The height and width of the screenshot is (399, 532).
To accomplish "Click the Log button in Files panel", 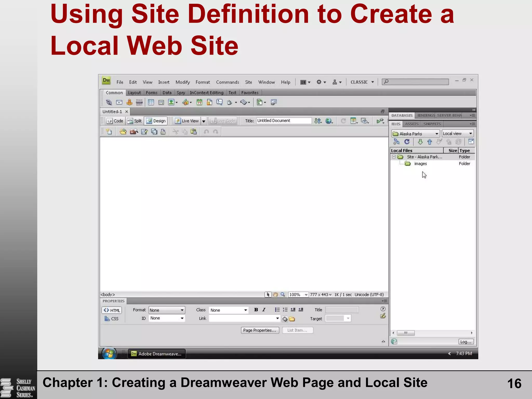I will (466, 342).
